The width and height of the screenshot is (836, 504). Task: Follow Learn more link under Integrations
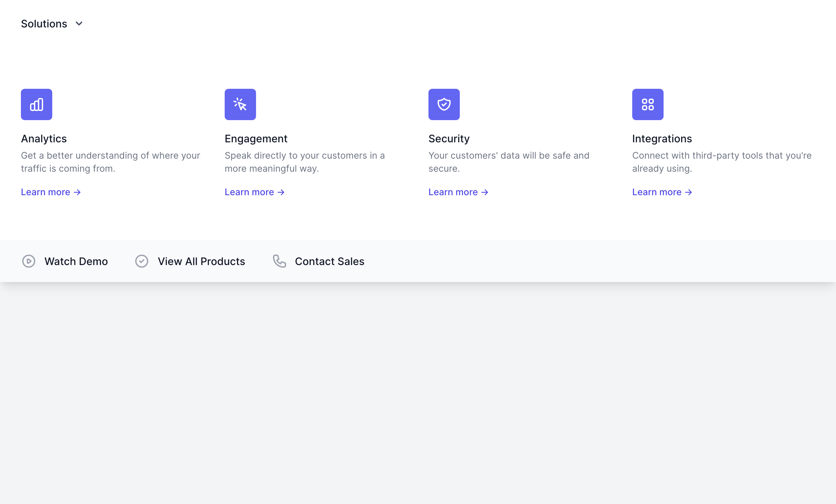662,192
